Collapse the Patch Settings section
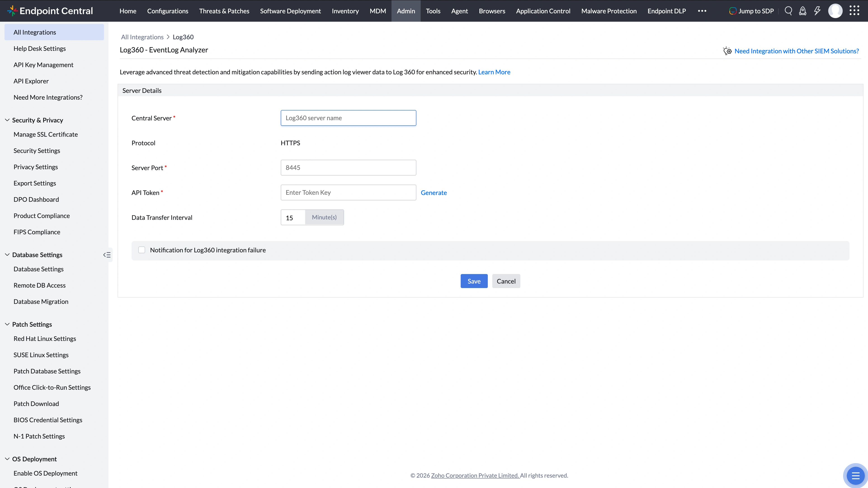Viewport: 868px width, 488px height. [x=7, y=324]
